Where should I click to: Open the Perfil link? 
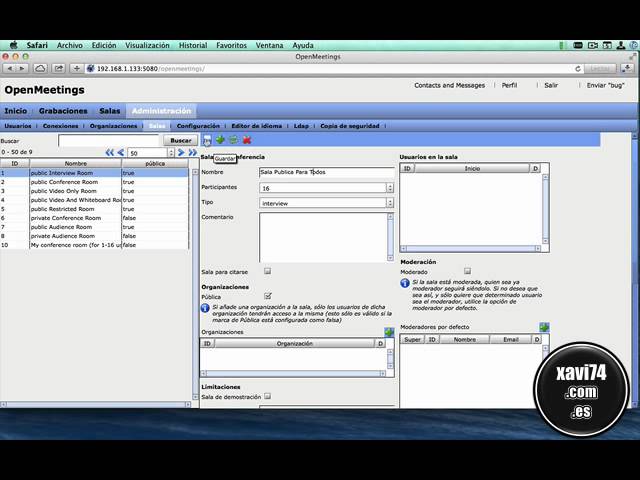point(509,85)
